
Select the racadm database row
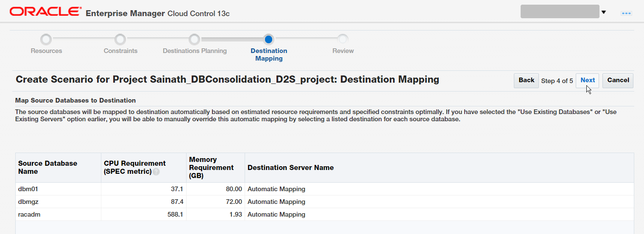325,214
